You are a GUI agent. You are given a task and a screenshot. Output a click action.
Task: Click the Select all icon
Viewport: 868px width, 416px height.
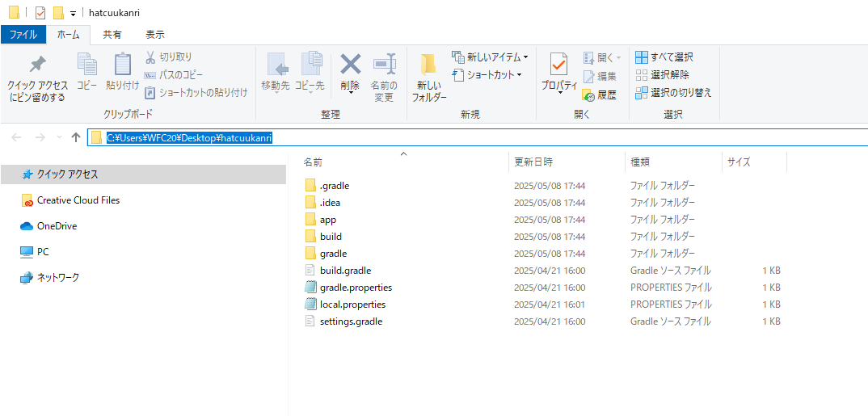(x=642, y=57)
